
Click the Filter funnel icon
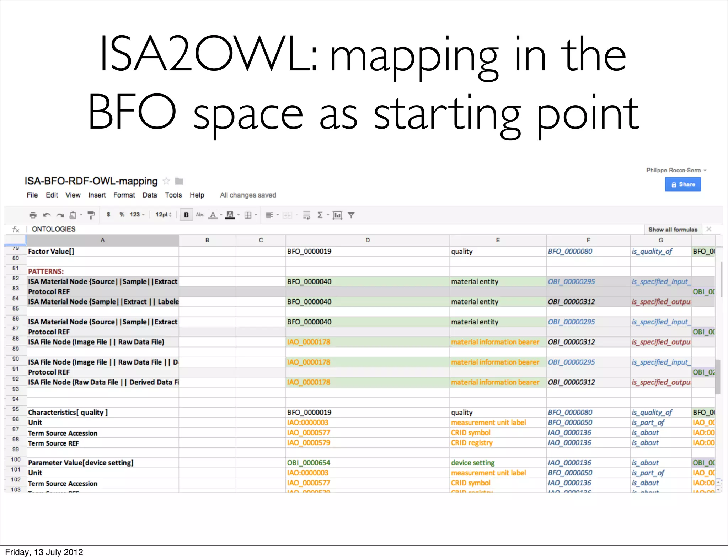(351, 215)
